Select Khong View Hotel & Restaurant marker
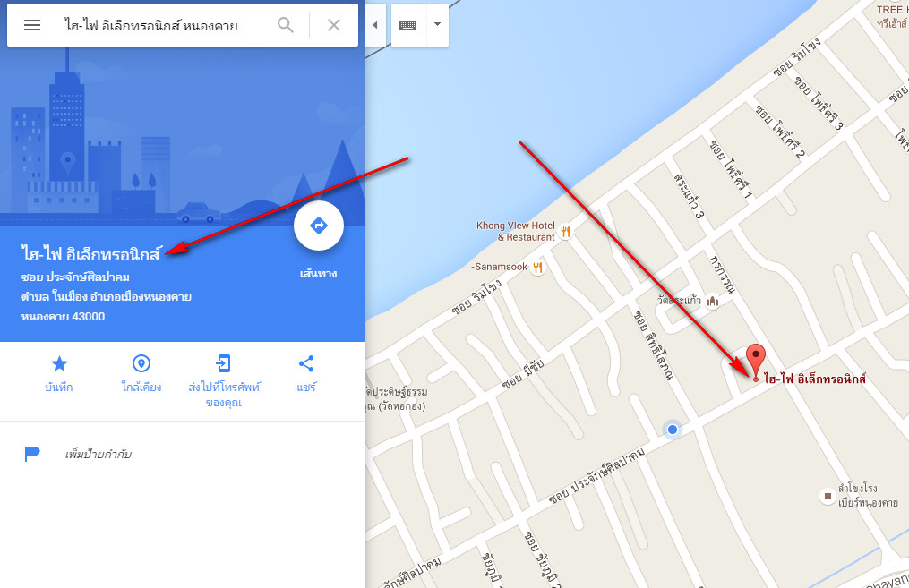The width and height of the screenshot is (909, 588). click(566, 232)
